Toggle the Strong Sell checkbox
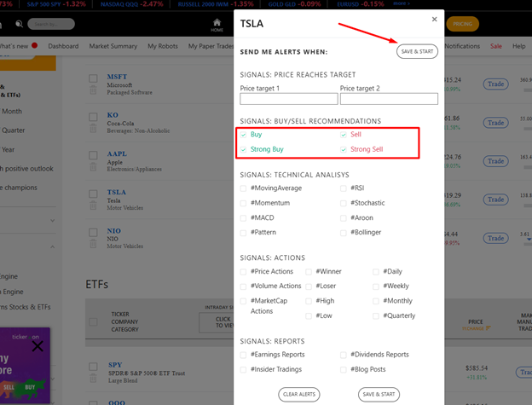The width and height of the screenshot is (532, 405). [344, 149]
